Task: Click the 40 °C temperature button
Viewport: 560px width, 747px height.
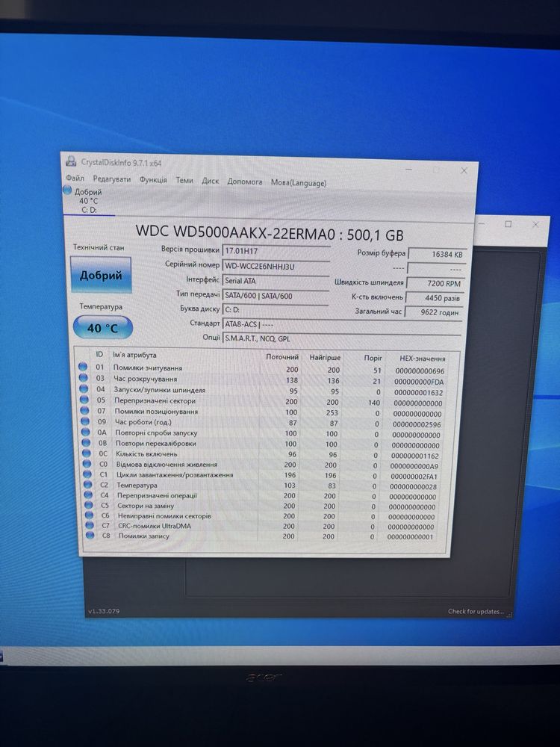Action: (x=102, y=328)
